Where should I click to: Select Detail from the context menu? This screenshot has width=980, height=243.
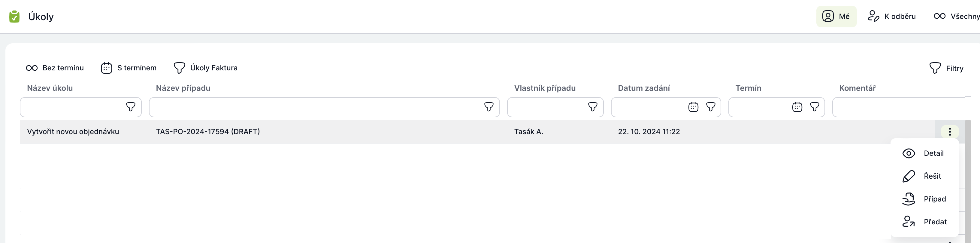(x=923, y=153)
